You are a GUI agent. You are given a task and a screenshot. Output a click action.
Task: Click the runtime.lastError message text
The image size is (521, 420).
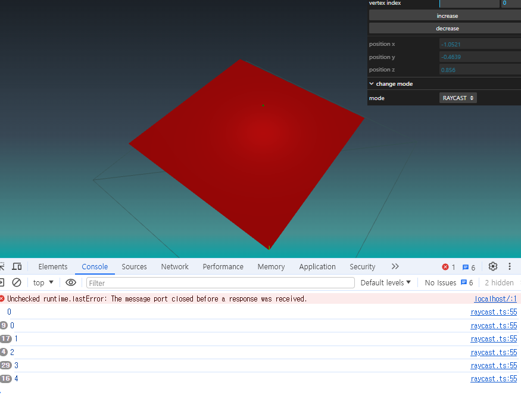pyautogui.click(x=157, y=298)
